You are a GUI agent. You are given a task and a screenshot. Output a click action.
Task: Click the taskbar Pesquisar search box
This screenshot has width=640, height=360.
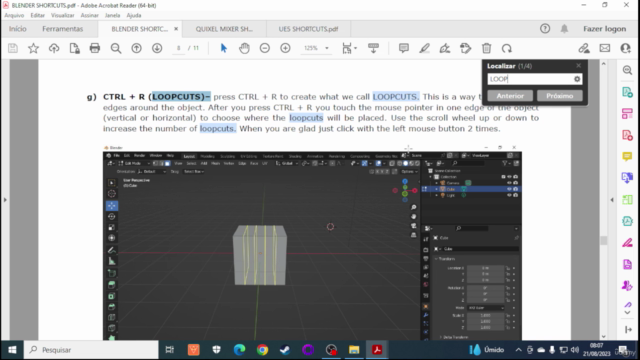[91, 350]
